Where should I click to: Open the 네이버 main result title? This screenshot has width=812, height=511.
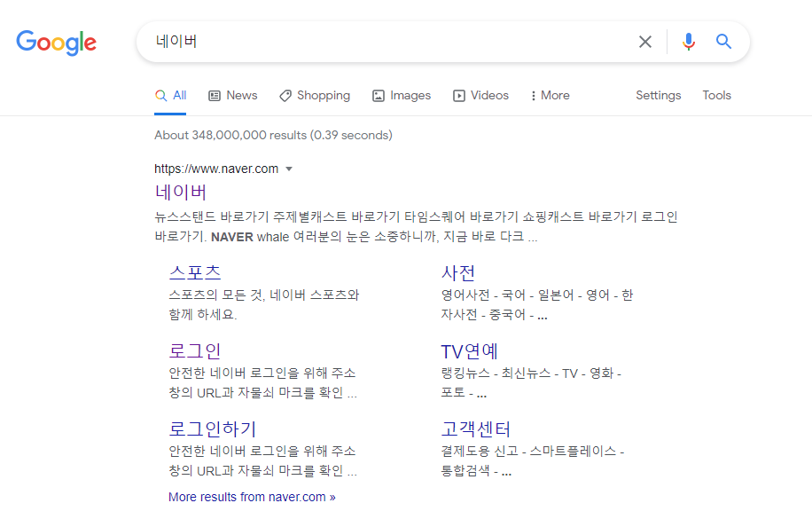181,192
